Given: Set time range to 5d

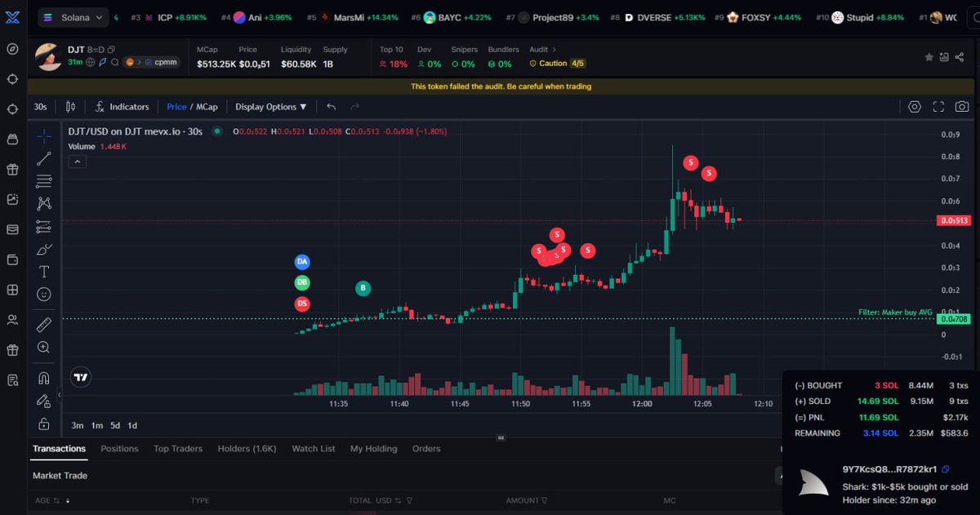Looking at the screenshot, I should click(115, 425).
